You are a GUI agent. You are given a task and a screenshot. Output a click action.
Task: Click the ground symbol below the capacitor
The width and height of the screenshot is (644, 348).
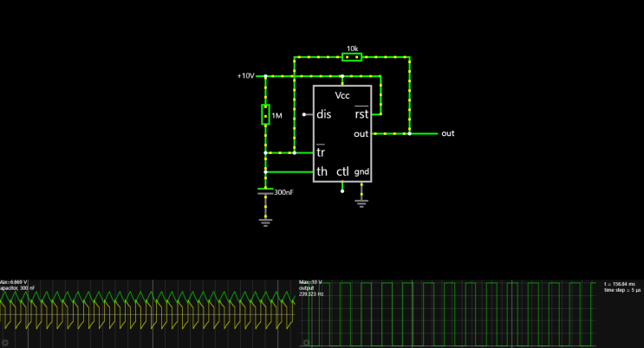265,222
